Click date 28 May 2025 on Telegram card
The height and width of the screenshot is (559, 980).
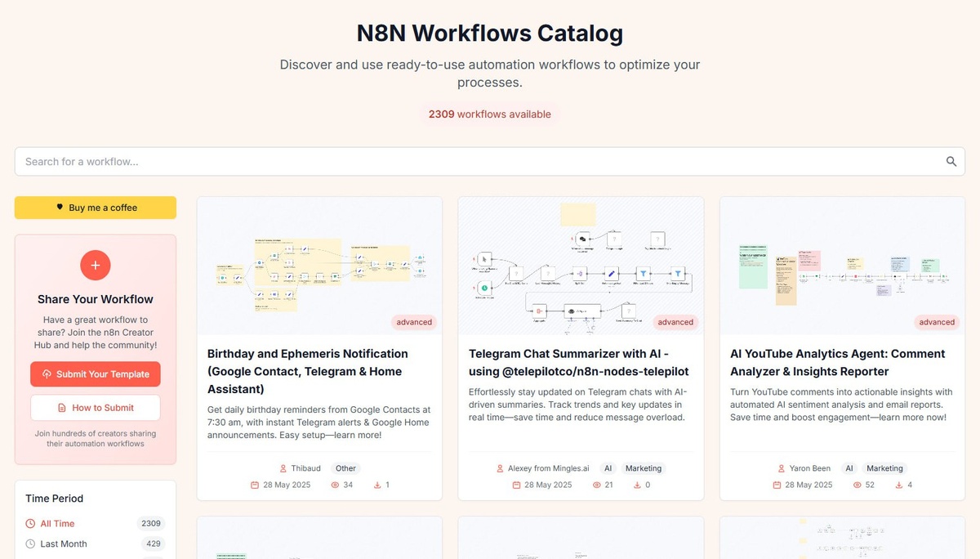[x=548, y=485]
